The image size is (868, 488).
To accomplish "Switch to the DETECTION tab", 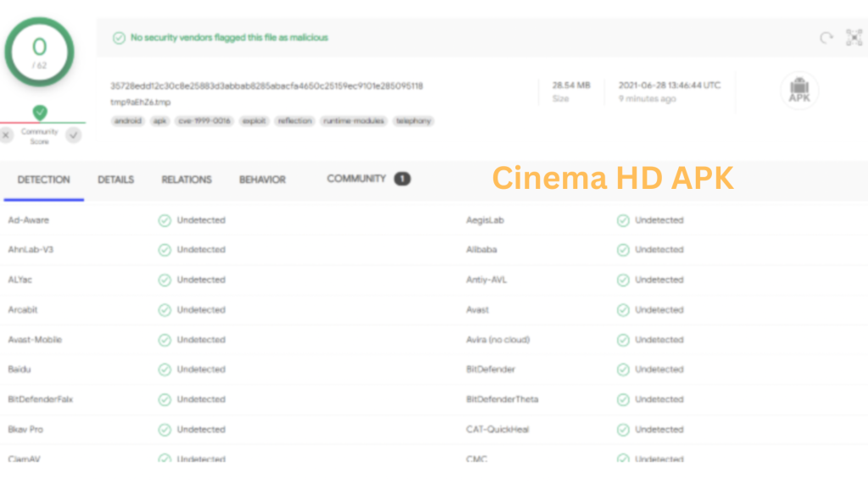I will point(44,180).
